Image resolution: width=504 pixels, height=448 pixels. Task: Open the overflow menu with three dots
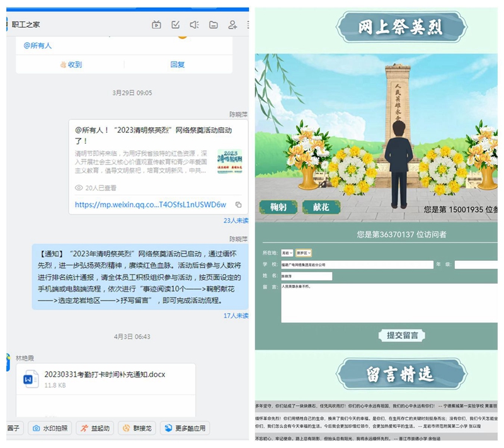pos(248,25)
